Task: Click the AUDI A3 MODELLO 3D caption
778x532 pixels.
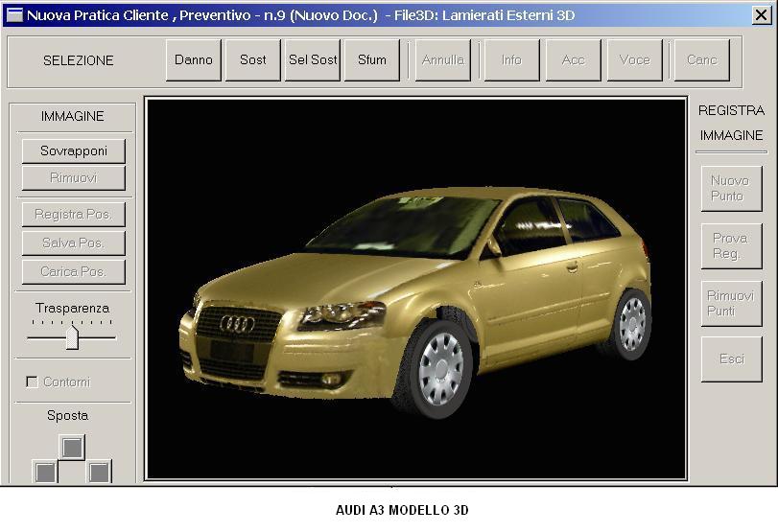Action: point(402,510)
